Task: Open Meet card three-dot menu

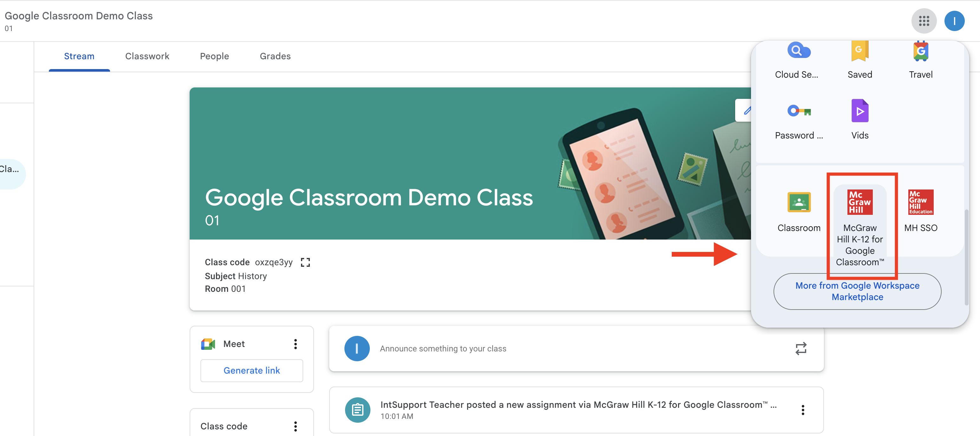Action: click(x=295, y=344)
